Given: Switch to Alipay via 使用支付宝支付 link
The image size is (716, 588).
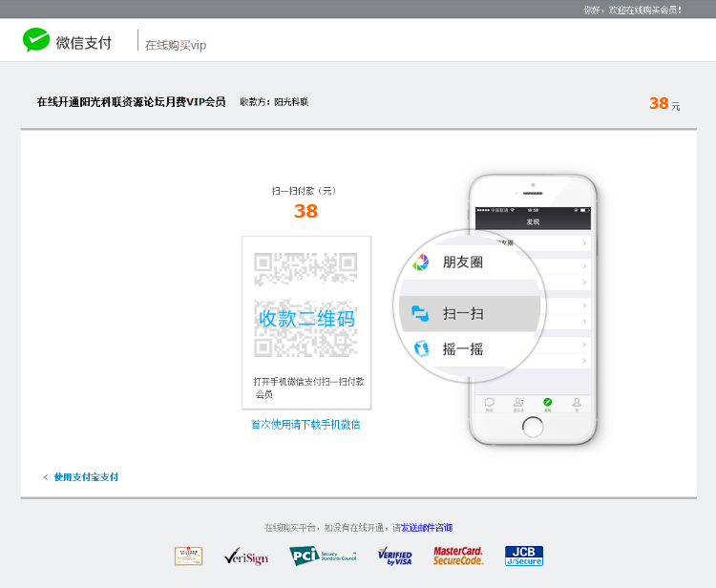Looking at the screenshot, I should (x=85, y=476).
